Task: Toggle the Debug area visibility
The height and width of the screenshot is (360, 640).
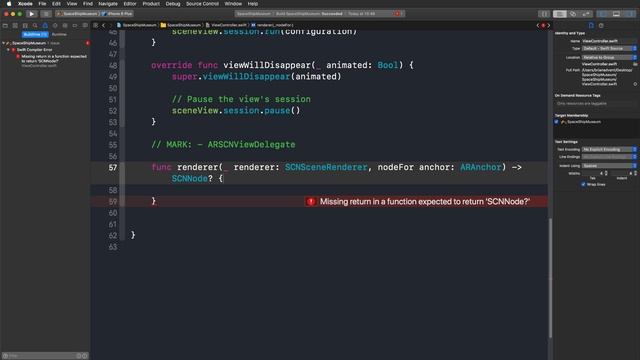Action: click(616, 14)
